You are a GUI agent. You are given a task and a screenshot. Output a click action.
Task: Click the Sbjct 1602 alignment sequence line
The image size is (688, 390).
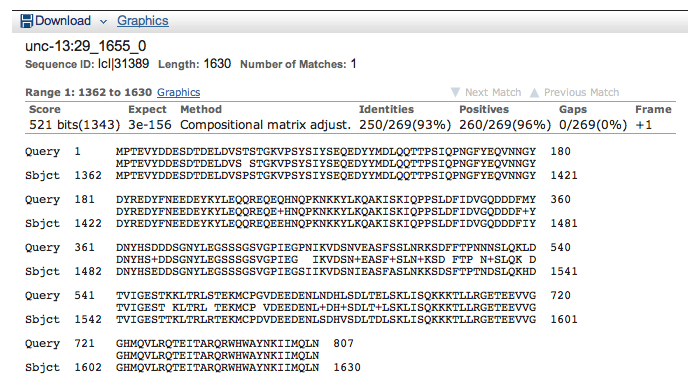pos(217,367)
